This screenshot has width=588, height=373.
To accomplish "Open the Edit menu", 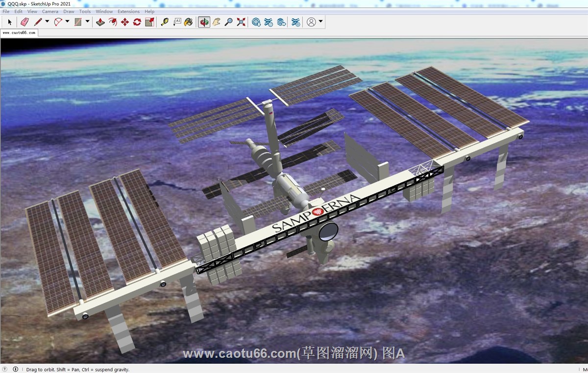I will tap(18, 11).
